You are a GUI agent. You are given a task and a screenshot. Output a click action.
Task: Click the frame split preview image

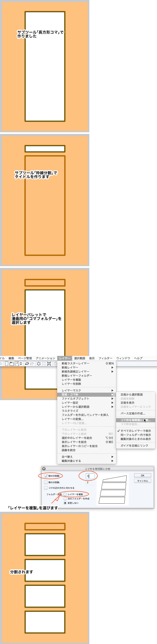tap(113, 489)
